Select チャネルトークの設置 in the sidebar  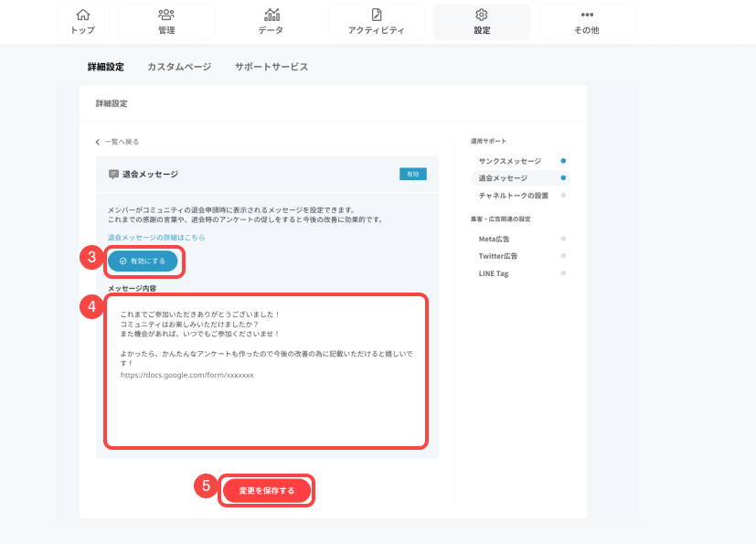513,195
